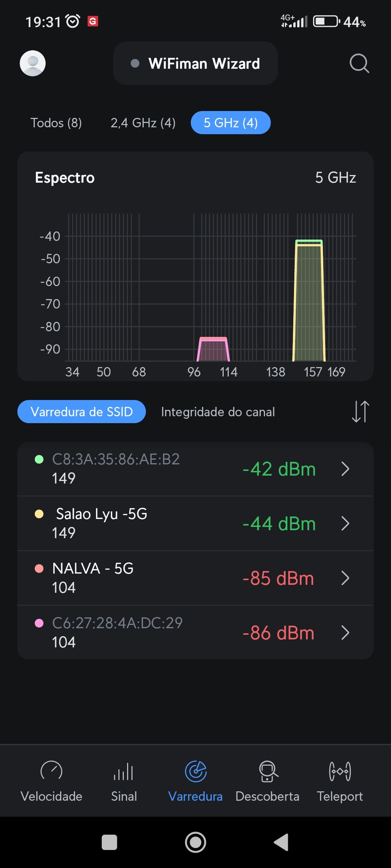Filter to 2,4 GHz (4) networks
This screenshot has width=391, height=868.
tap(143, 123)
